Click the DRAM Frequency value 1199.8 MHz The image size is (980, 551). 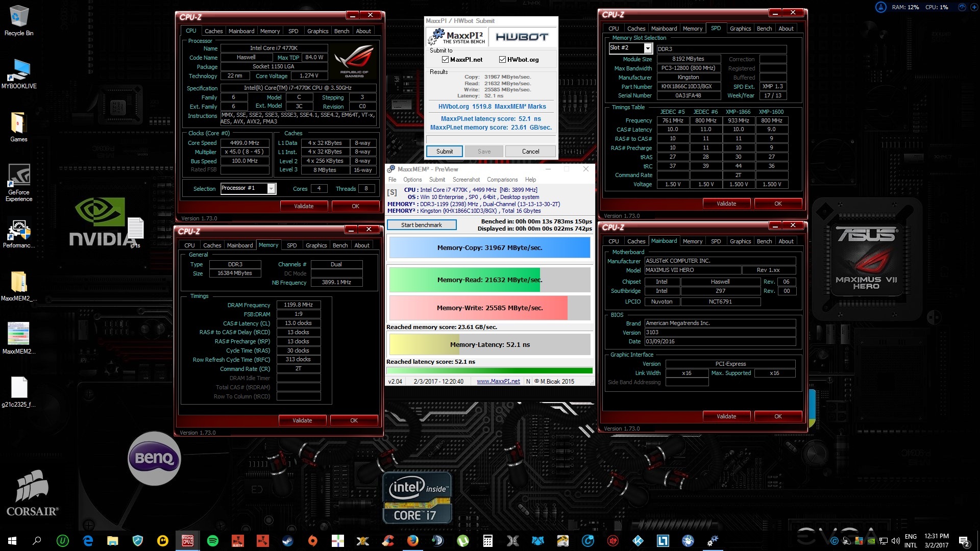click(x=298, y=305)
